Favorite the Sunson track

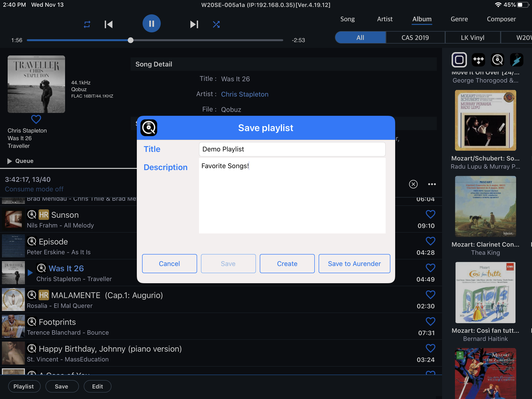(x=430, y=214)
